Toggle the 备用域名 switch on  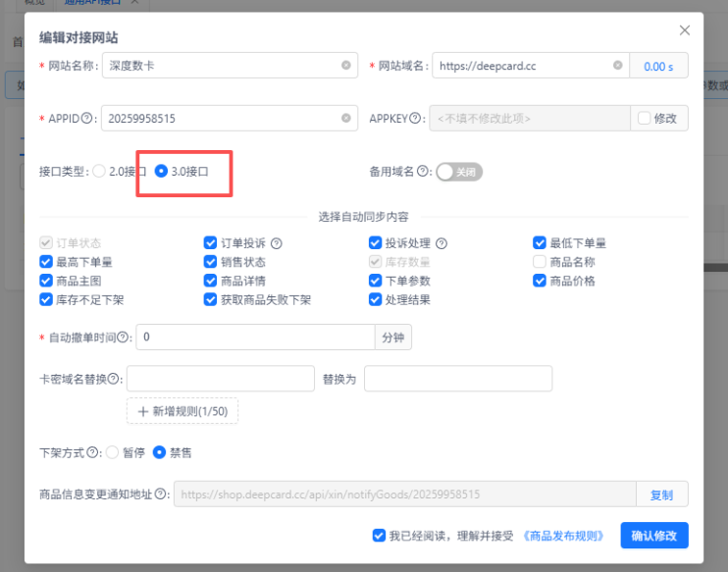click(459, 172)
